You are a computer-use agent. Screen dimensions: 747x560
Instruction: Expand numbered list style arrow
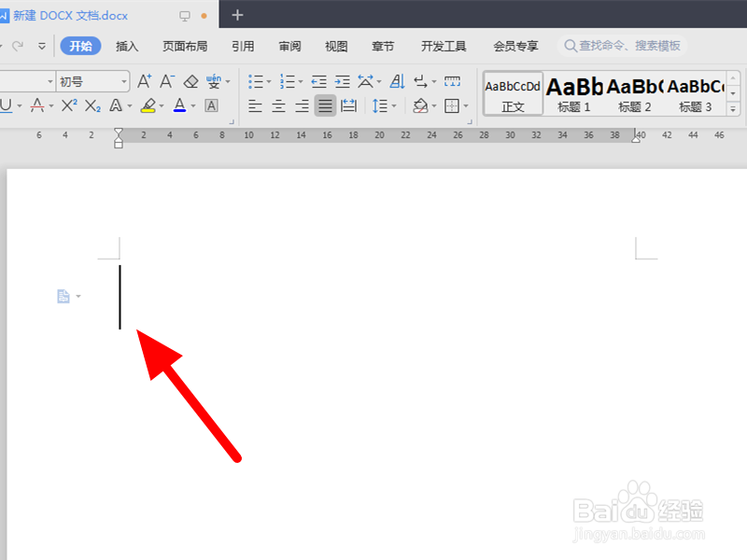tap(301, 82)
